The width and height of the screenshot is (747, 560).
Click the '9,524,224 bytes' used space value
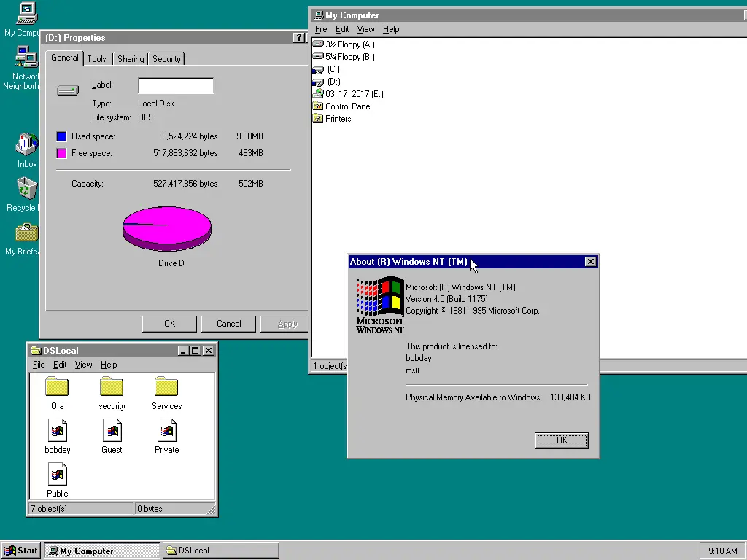pos(190,136)
